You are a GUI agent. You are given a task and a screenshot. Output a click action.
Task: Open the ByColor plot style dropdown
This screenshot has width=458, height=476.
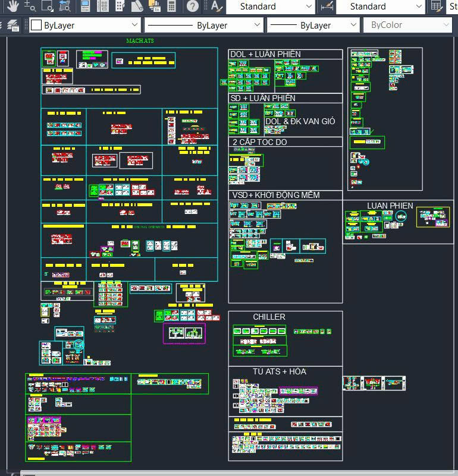coord(407,25)
